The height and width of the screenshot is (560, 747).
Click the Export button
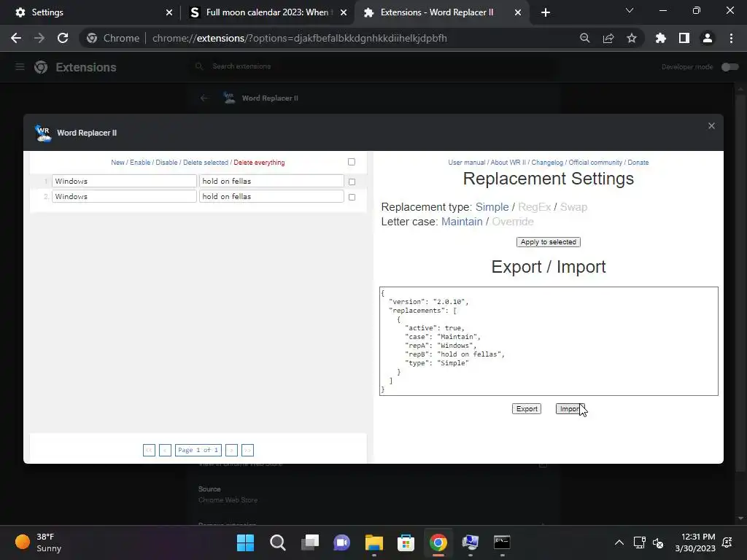(527, 409)
